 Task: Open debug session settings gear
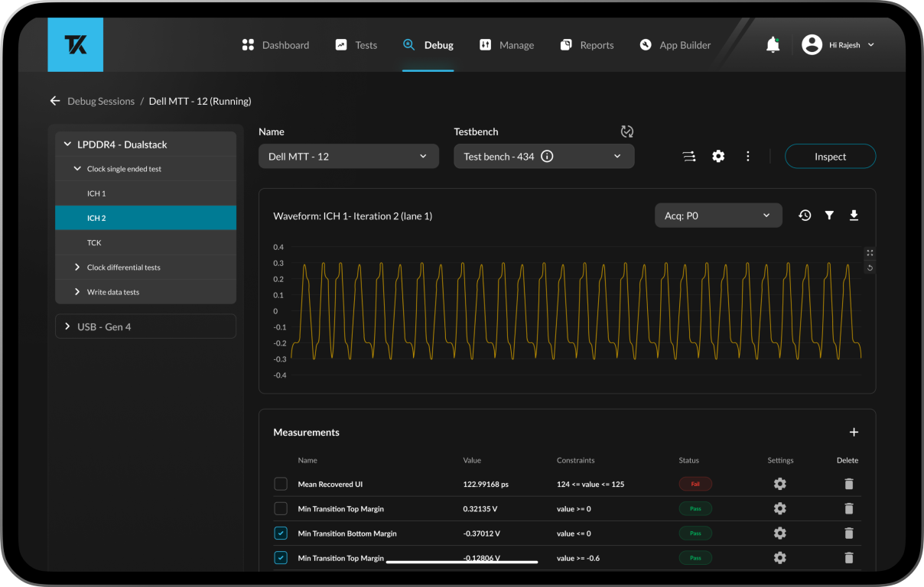click(717, 156)
